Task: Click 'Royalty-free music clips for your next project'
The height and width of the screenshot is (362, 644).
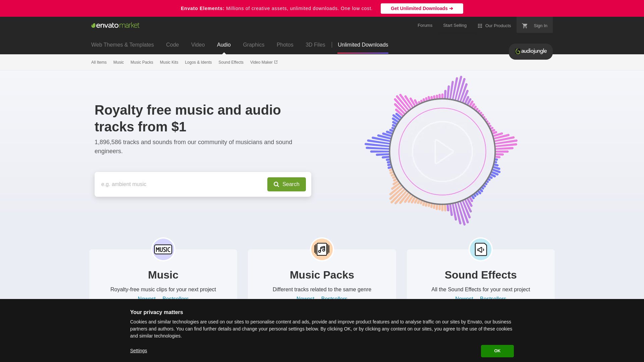Action: pos(163,290)
